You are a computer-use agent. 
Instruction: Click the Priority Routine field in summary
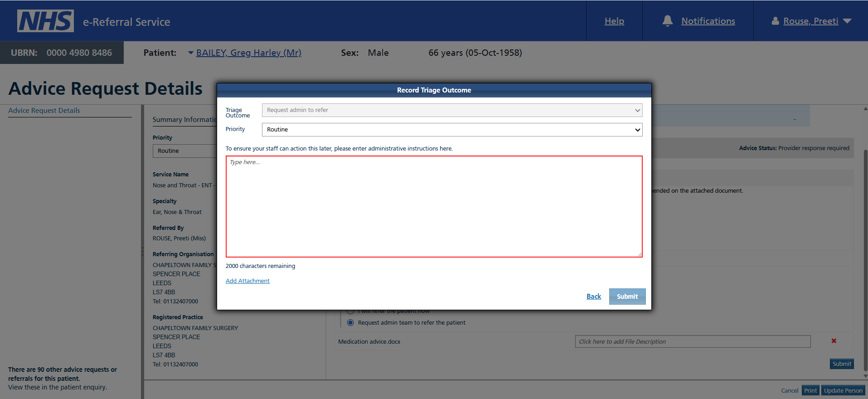tap(185, 151)
